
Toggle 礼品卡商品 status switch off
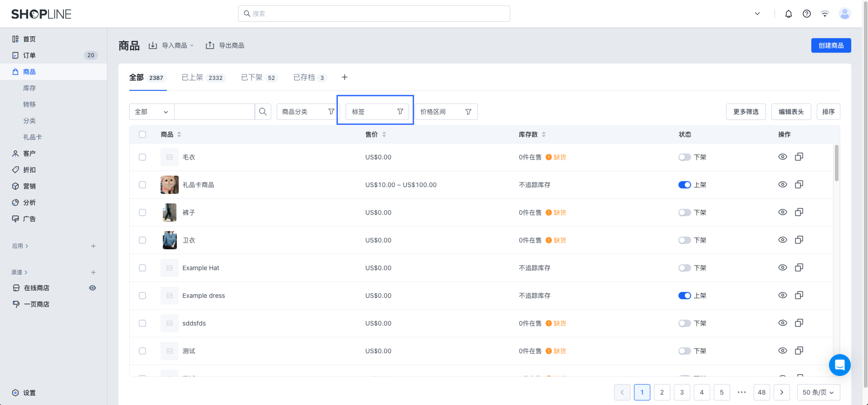coord(684,185)
